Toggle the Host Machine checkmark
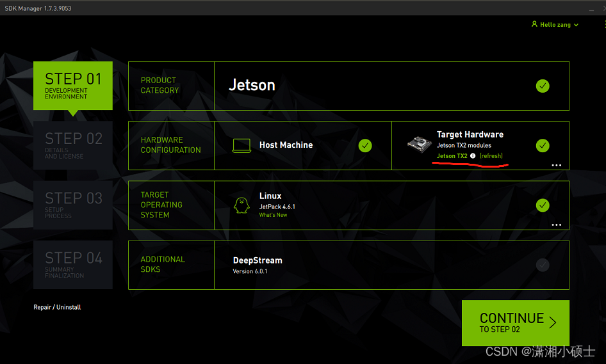Screen dimensions: 606x364 pyautogui.click(x=365, y=145)
